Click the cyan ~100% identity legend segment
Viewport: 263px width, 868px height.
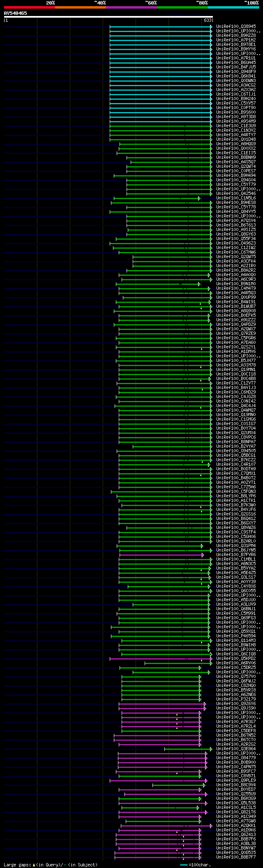pos(233,7)
